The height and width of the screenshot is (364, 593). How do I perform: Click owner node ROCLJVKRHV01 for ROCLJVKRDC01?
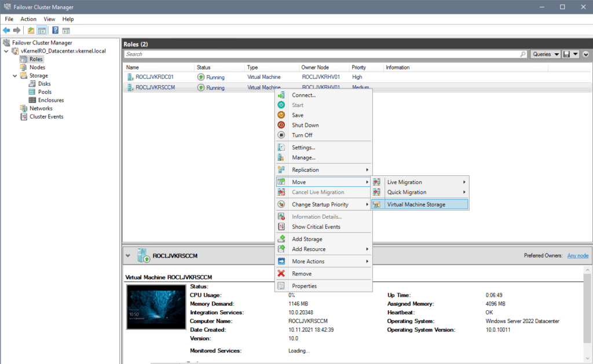[x=321, y=77]
